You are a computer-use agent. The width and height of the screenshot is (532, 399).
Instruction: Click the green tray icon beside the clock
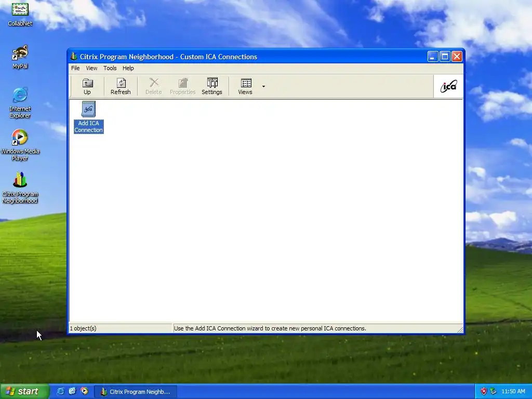(x=494, y=391)
